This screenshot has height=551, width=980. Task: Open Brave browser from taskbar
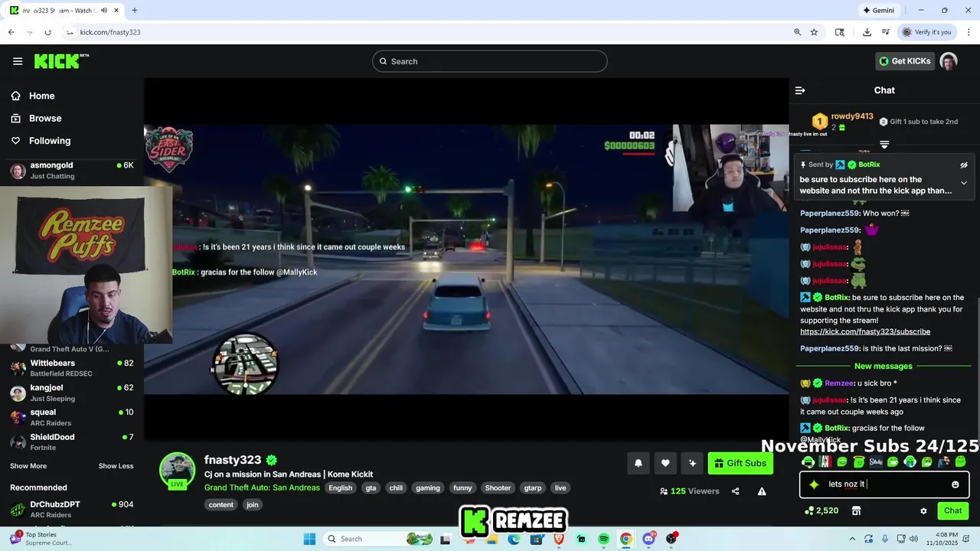(x=559, y=539)
